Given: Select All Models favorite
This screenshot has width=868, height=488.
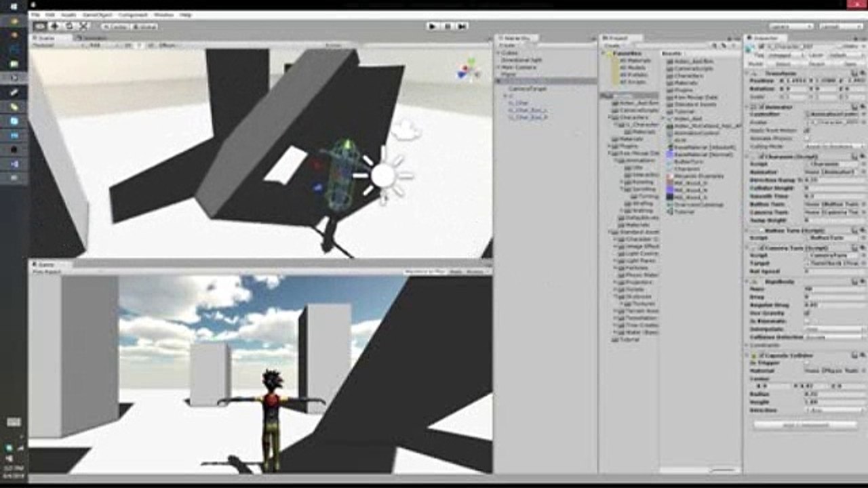Looking at the screenshot, I should click(632, 68).
